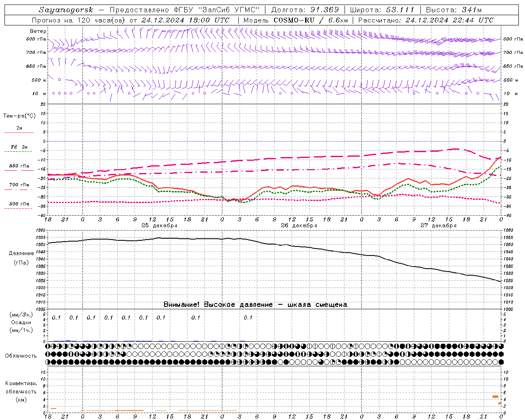Click the Td 2м legend label
The width and height of the screenshot is (525, 420).
pyautogui.click(x=19, y=147)
